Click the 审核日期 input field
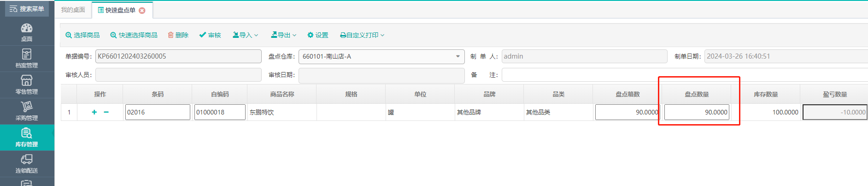868x186 pixels. click(x=381, y=75)
